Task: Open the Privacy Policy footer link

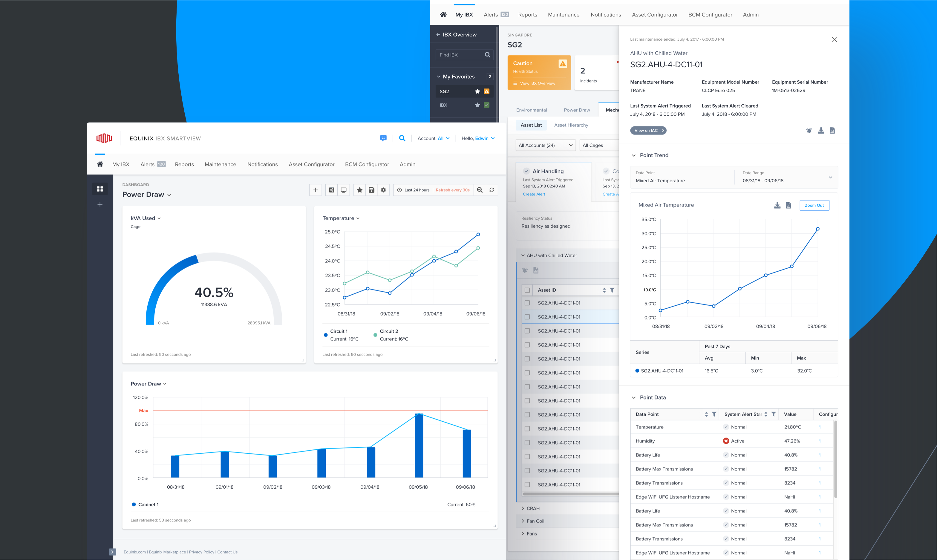Action: (201, 552)
